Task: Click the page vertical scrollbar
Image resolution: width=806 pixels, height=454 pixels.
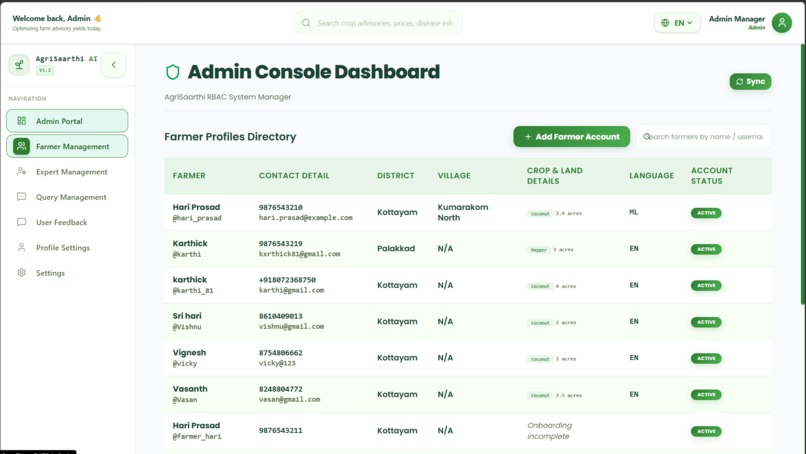Action: point(803,174)
